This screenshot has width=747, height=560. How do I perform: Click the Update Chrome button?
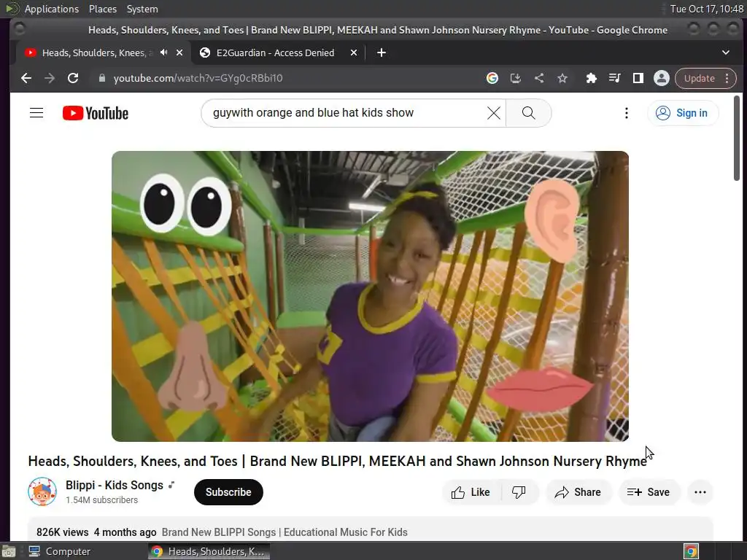[x=700, y=78]
